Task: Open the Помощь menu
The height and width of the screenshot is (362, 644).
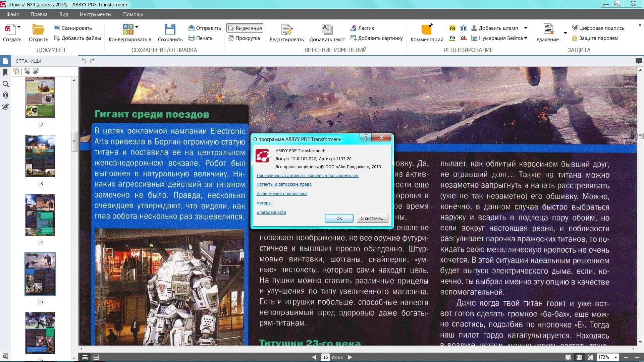Action: point(133,14)
